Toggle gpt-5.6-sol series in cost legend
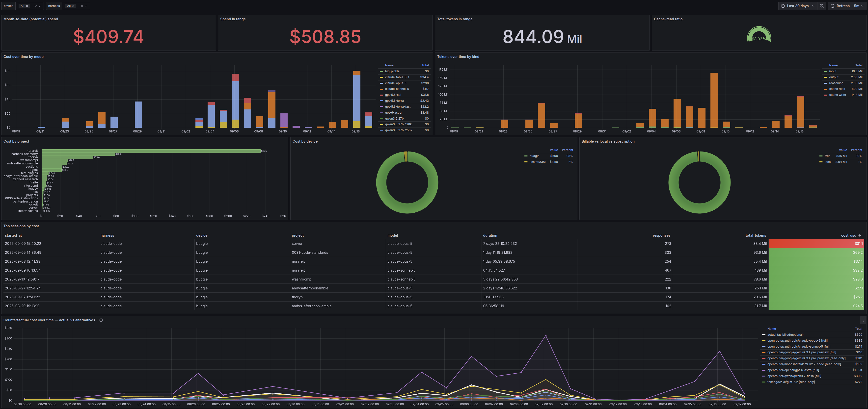This screenshot has width=868, height=409. pos(393,95)
